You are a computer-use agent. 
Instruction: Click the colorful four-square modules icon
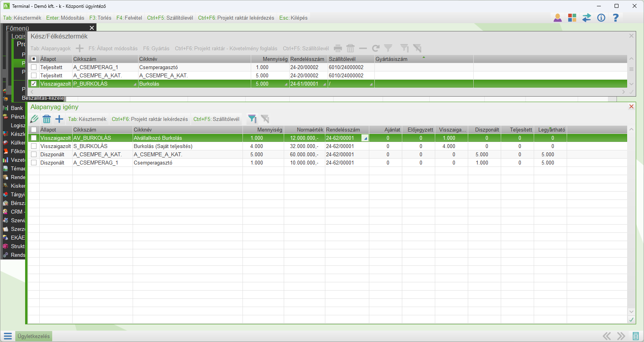(572, 18)
